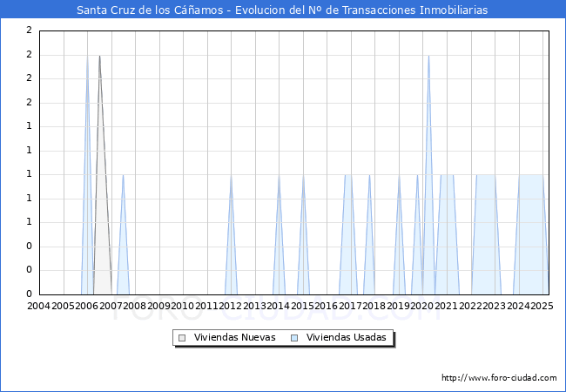
Task: Click the 2007 x-axis label
Action: coord(111,306)
